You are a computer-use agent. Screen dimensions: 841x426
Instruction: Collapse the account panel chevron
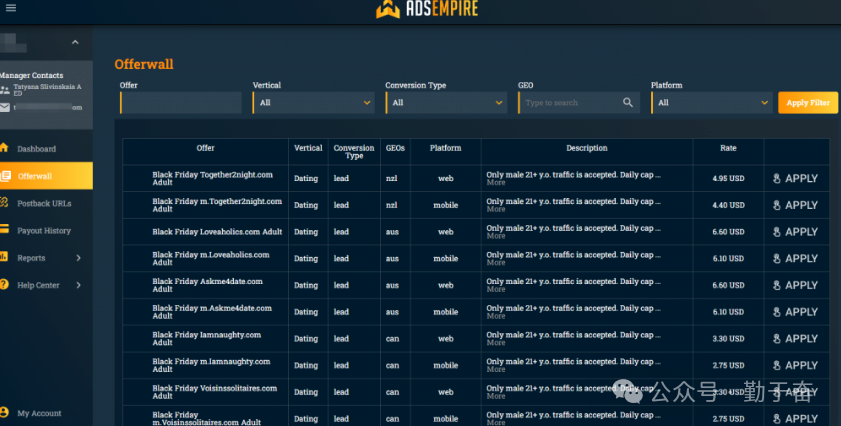tap(75, 42)
